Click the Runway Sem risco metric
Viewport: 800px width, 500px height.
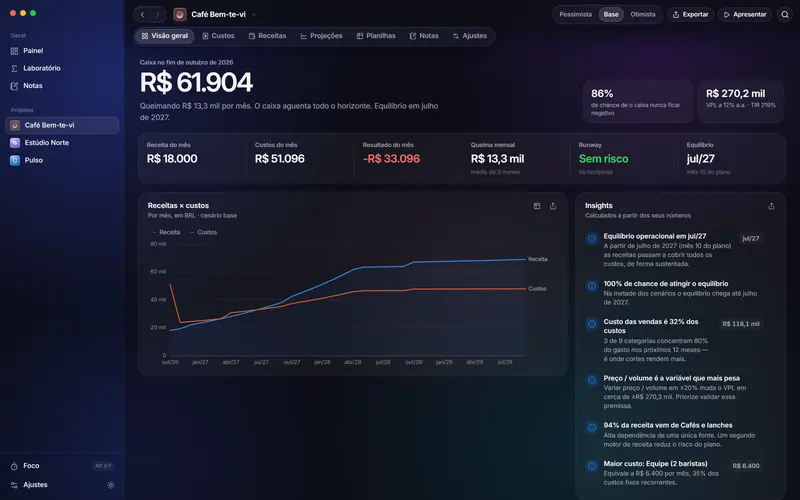[624, 158]
